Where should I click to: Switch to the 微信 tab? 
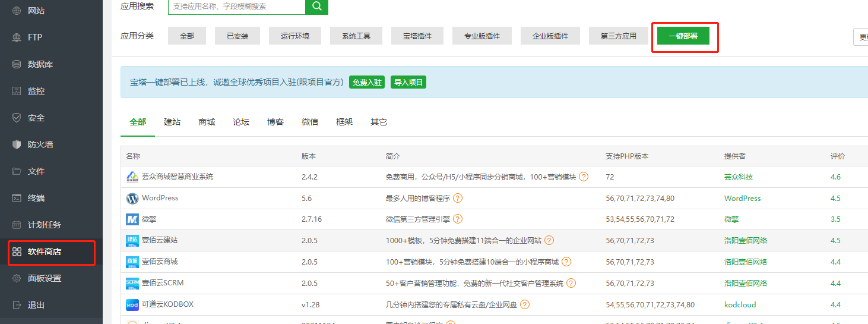click(310, 122)
